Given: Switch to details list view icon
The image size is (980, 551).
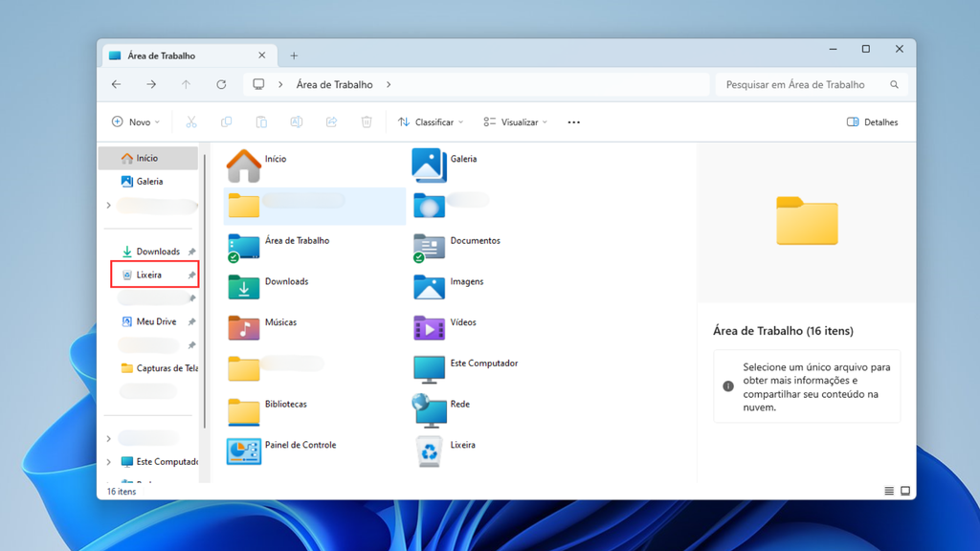Looking at the screenshot, I should (x=889, y=491).
